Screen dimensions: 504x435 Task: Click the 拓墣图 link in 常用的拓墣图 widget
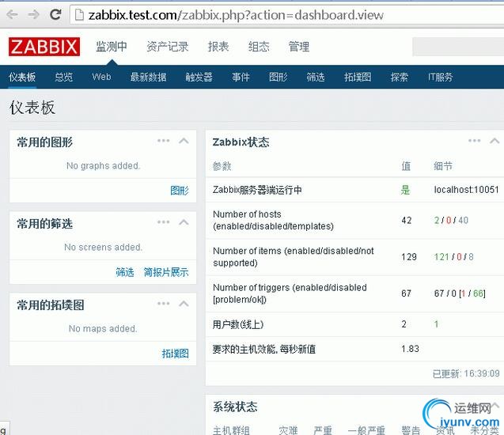pyautogui.click(x=175, y=354)
